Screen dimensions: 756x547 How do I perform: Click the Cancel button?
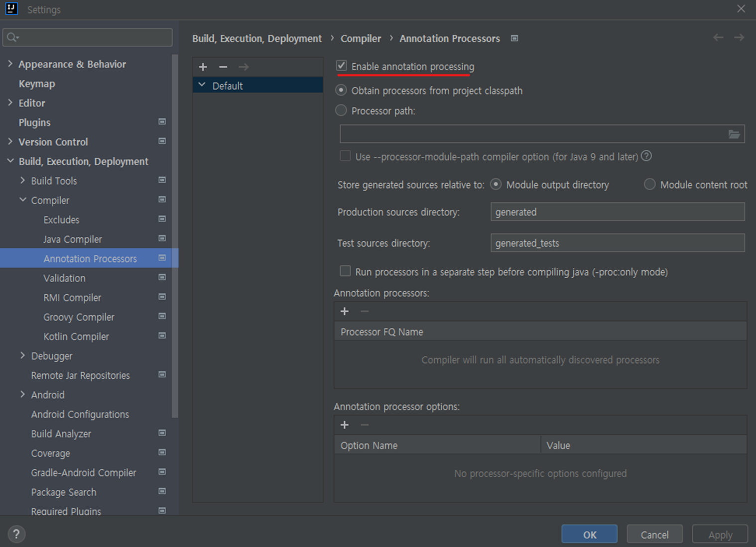pos(654,535)
